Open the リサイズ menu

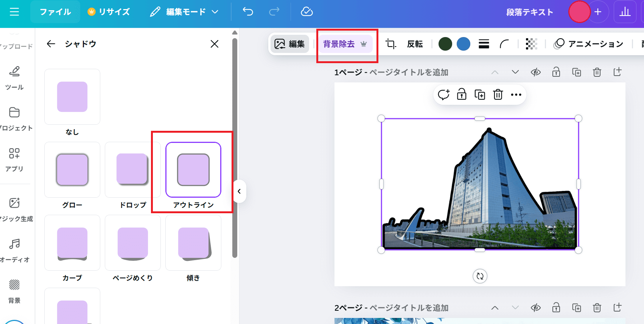coord(109,12)
